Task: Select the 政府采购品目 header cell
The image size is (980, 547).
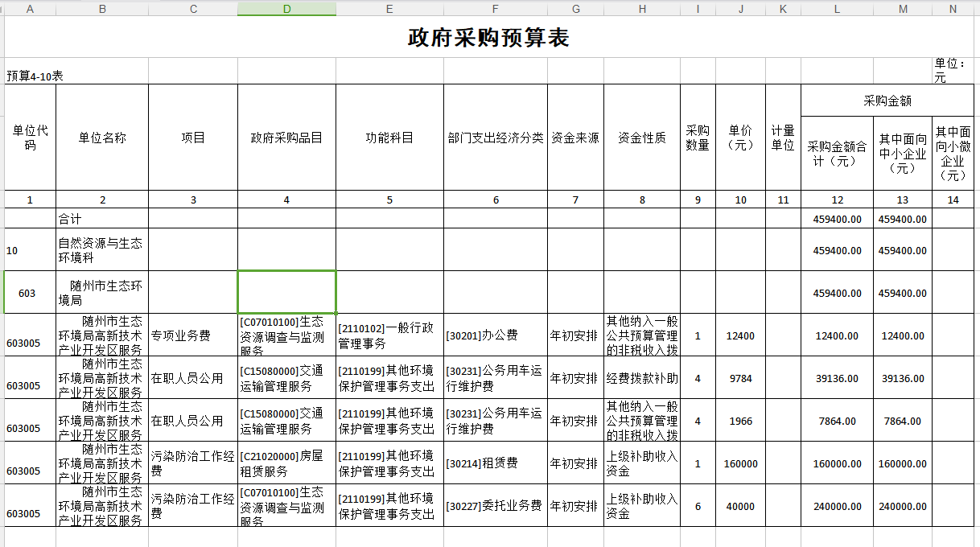Action: coord(286,138)
